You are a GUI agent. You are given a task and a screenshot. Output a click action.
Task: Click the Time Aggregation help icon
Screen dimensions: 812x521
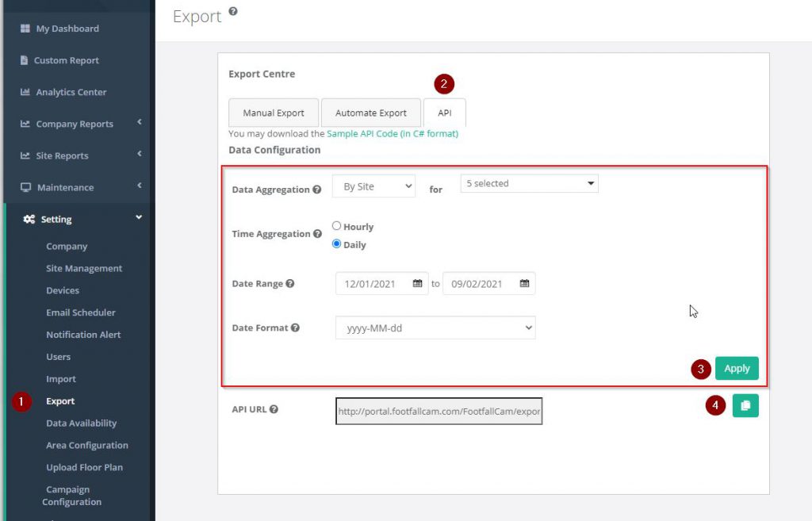(317, 234)
